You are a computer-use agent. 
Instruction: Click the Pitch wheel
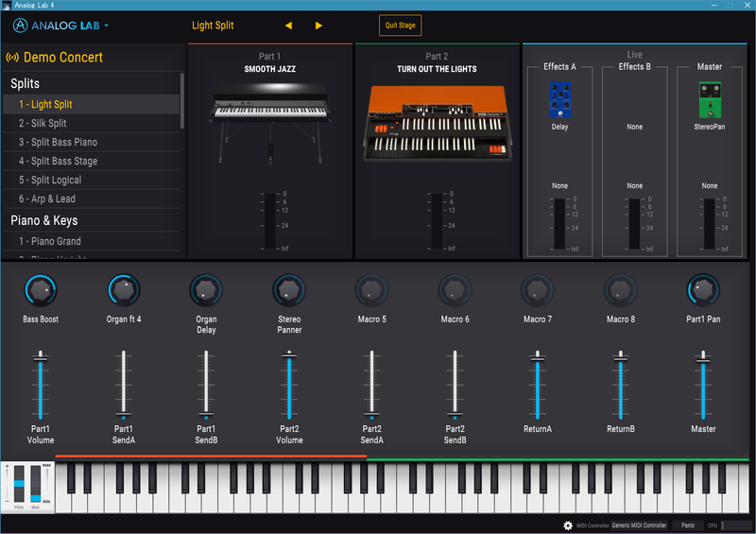click(x=19, y=484)
